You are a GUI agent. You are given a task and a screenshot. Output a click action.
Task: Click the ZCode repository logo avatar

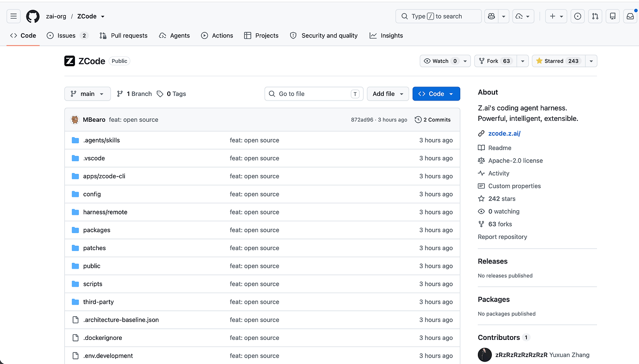click(x=69, y=61)
